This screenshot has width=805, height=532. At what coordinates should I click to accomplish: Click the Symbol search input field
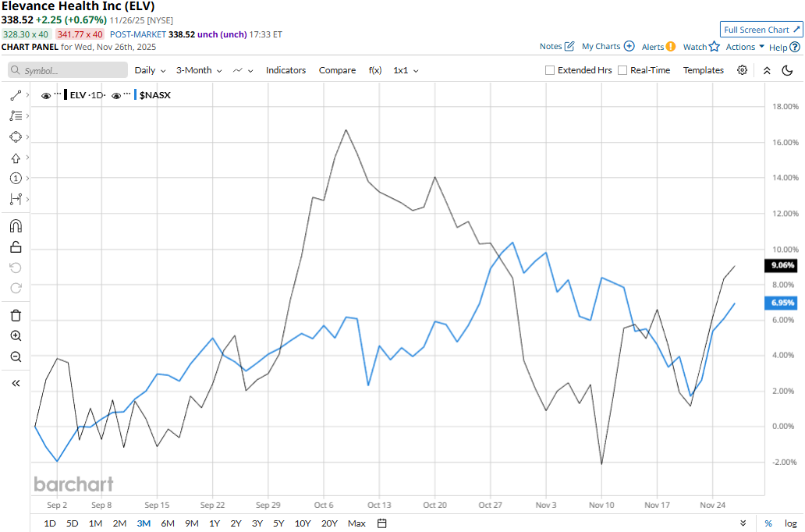click(x=68, y=70)
